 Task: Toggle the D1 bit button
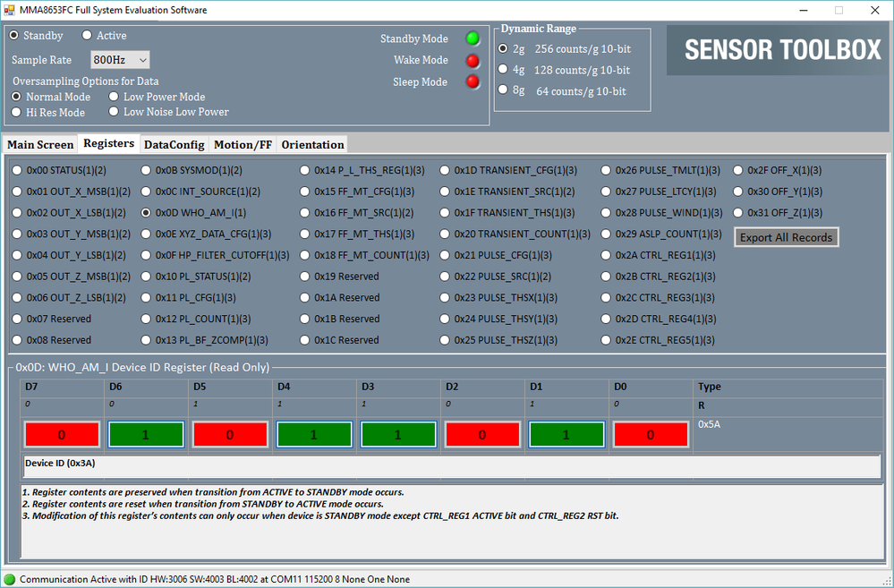566,435
